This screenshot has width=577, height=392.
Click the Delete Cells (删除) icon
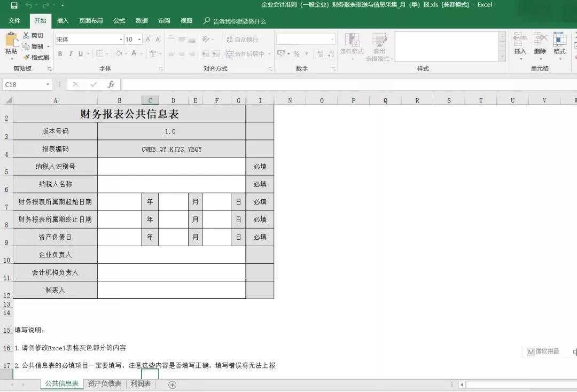click(x=540, y=43)
